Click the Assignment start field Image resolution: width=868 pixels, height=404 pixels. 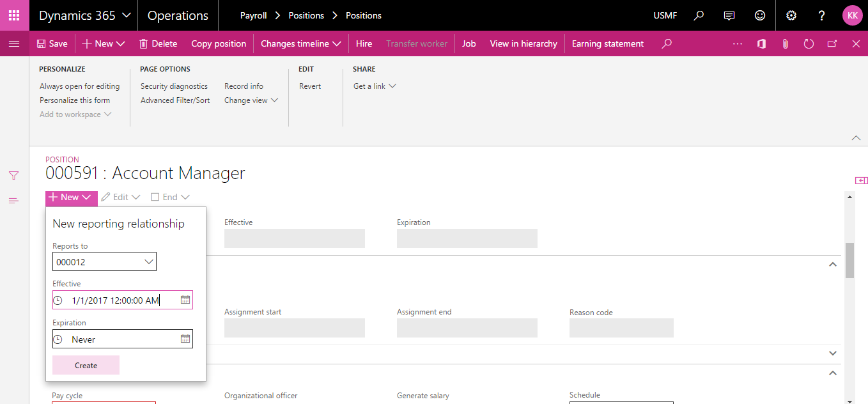click(295, 328)
